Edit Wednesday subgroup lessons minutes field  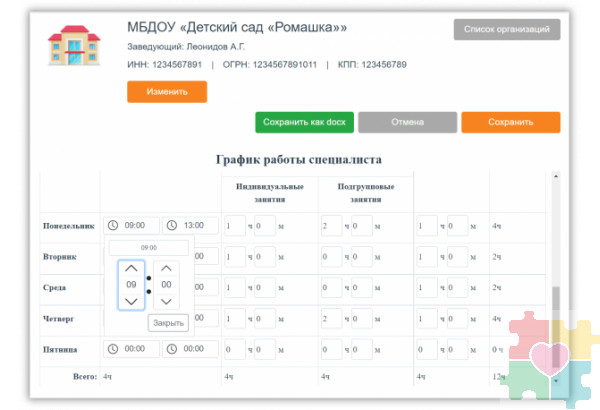click(x=362, y=287)
